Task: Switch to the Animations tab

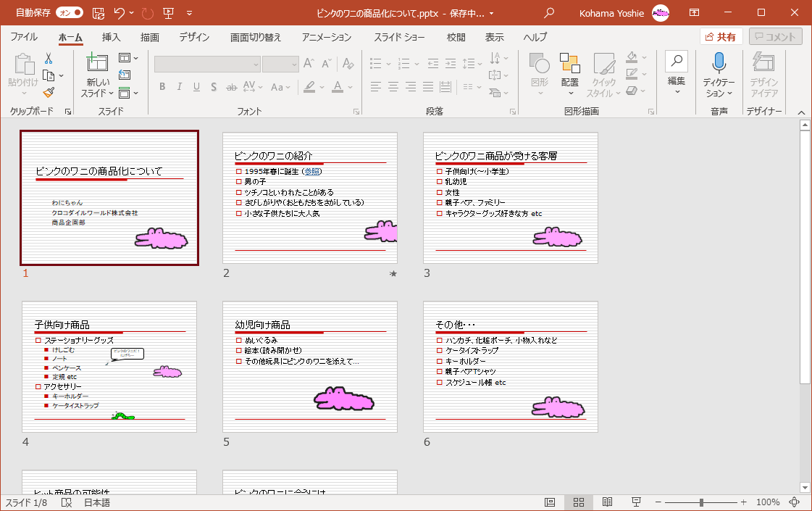Action: click(x=326, y=37)
